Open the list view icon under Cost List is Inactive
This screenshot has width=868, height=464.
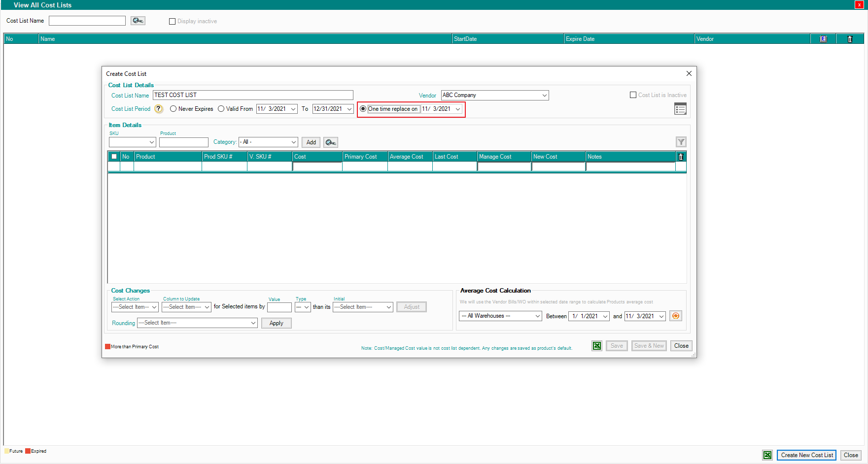tap(680, 109)
